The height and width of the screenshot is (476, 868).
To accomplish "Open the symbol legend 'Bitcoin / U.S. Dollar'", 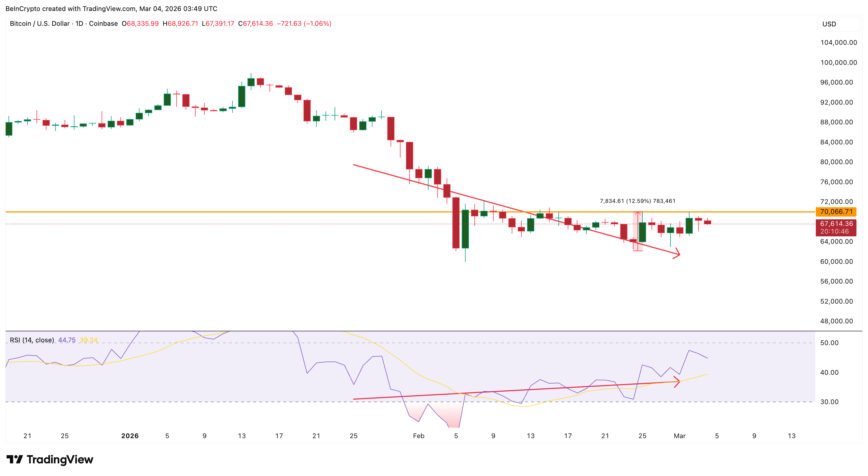I will [x=40, y=24].
